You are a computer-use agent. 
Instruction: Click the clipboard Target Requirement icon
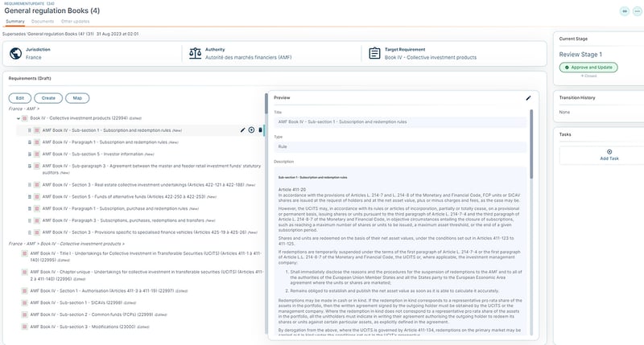(x=374, y=53)
